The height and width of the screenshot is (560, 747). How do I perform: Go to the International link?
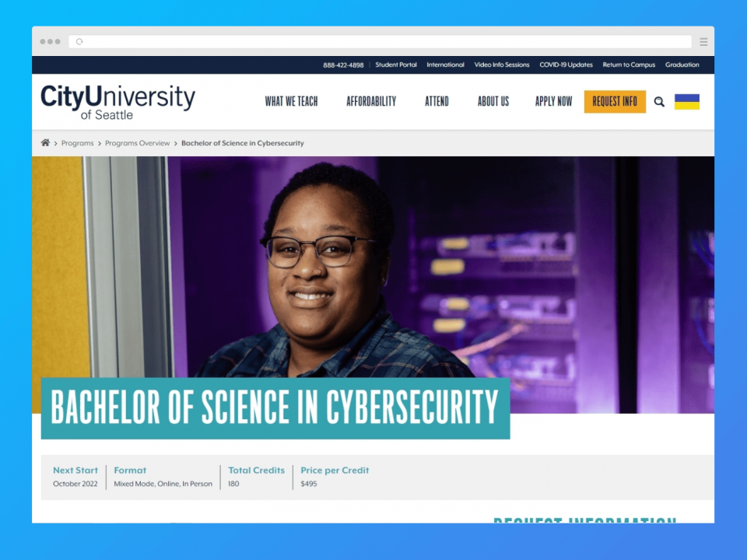click(445, 65)
